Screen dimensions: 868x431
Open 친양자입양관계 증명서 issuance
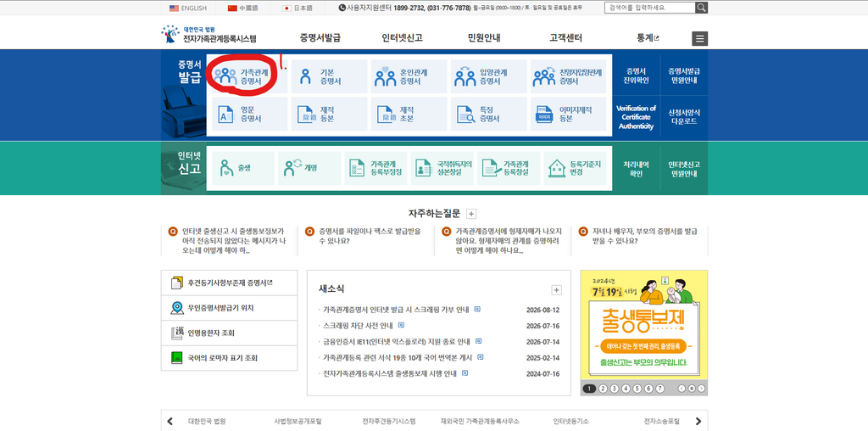[x=569, y=76]
